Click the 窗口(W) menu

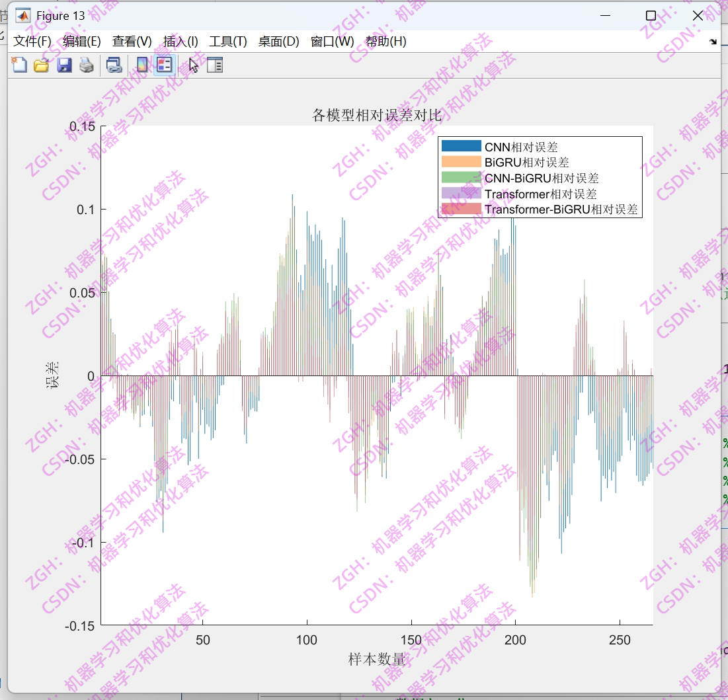pos(329,41)
